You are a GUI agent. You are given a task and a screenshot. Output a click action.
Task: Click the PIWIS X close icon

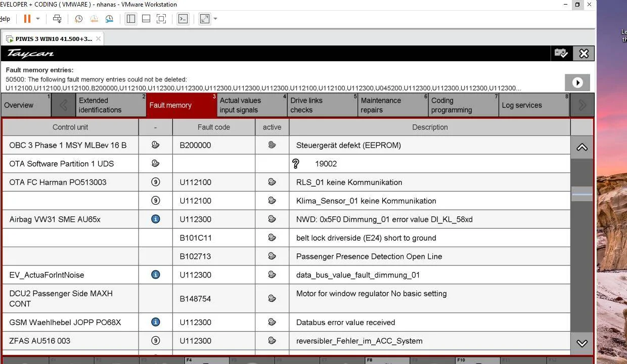pos(584,53)
